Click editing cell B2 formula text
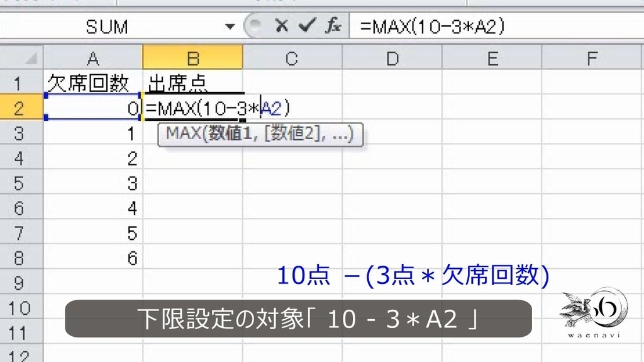This screenshot has width=644, height=362. coord(218,108)
